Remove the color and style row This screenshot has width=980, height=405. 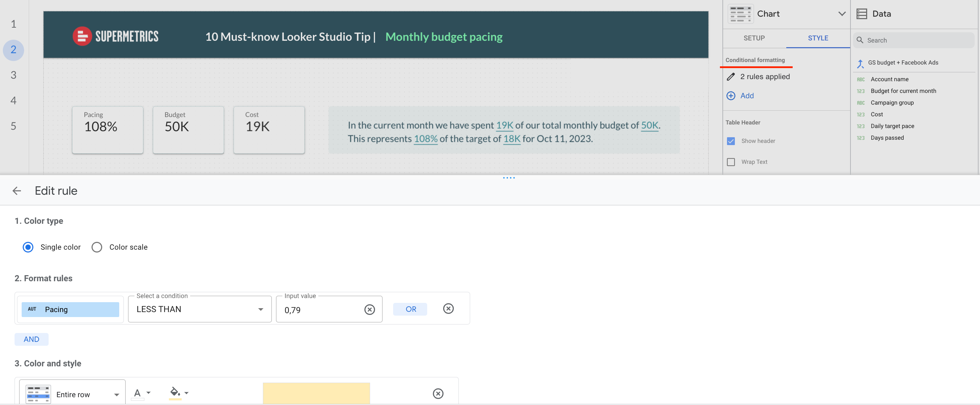(438, 393)
